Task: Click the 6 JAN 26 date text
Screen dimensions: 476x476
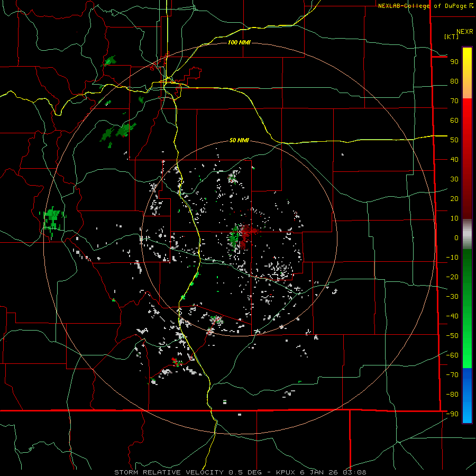Action: tap(321, 472)
